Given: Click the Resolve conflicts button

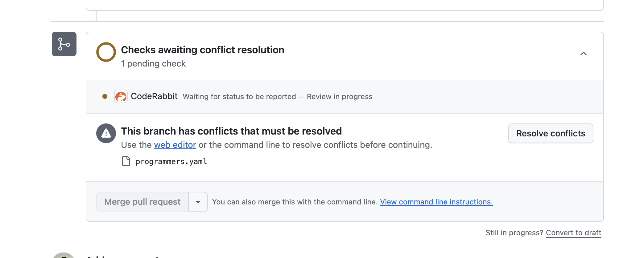Looking at the screenshot, I should point(551,133).
